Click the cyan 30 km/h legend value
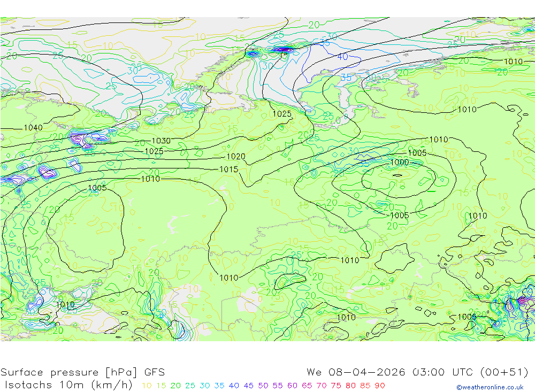The width and height of the screenshot is (535, 392). [205, 386]
